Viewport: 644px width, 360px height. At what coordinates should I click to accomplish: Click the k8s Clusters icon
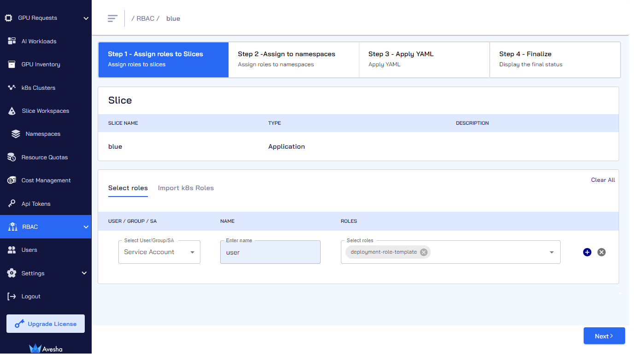12,87
